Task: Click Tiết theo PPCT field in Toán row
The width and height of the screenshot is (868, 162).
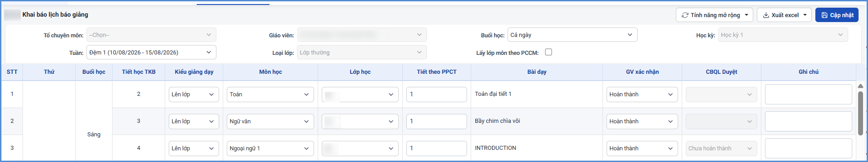Action: pos(436,94)
